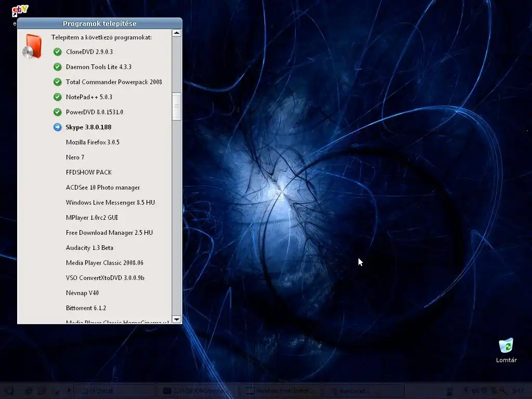
Task: Select the MPlayer 1.0rc2 GUI entry
Action: pos(92,218)
